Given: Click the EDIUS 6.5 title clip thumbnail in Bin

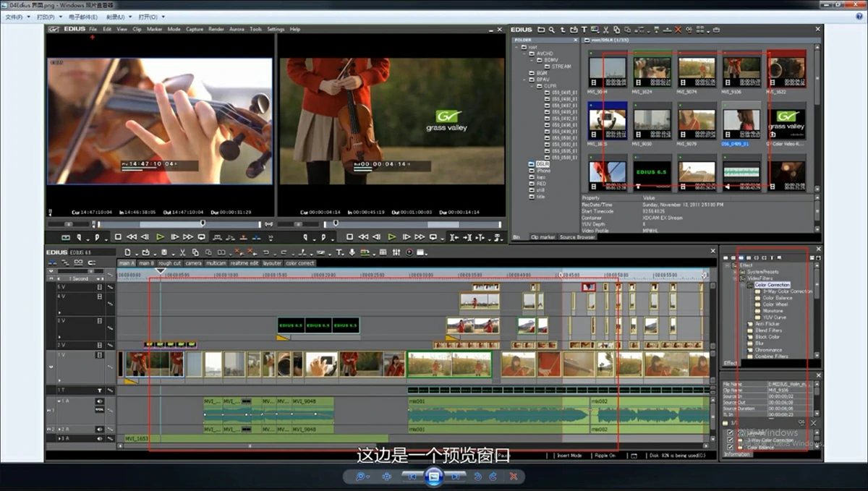Looking at the screenshot, I should 652,171.
